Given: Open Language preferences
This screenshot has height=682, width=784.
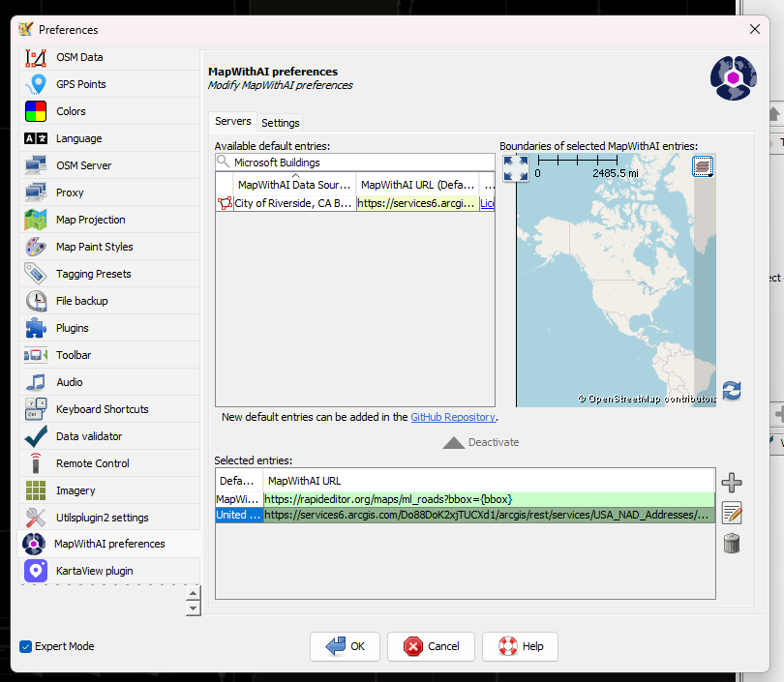Looking at the screenshot, I should 109,138.
